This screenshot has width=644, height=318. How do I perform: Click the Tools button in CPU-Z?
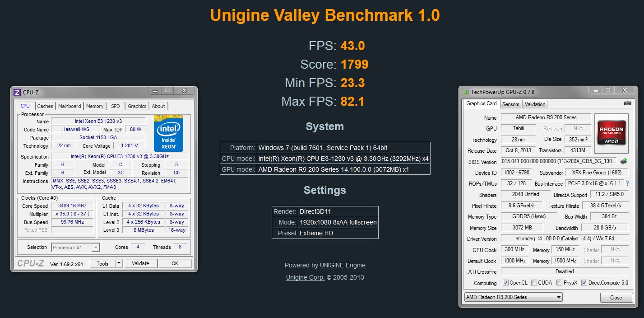click(102, 263)
